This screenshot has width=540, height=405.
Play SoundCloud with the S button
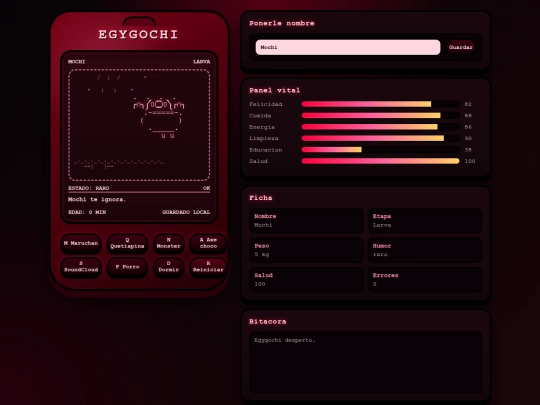click(x=81, y=267)
